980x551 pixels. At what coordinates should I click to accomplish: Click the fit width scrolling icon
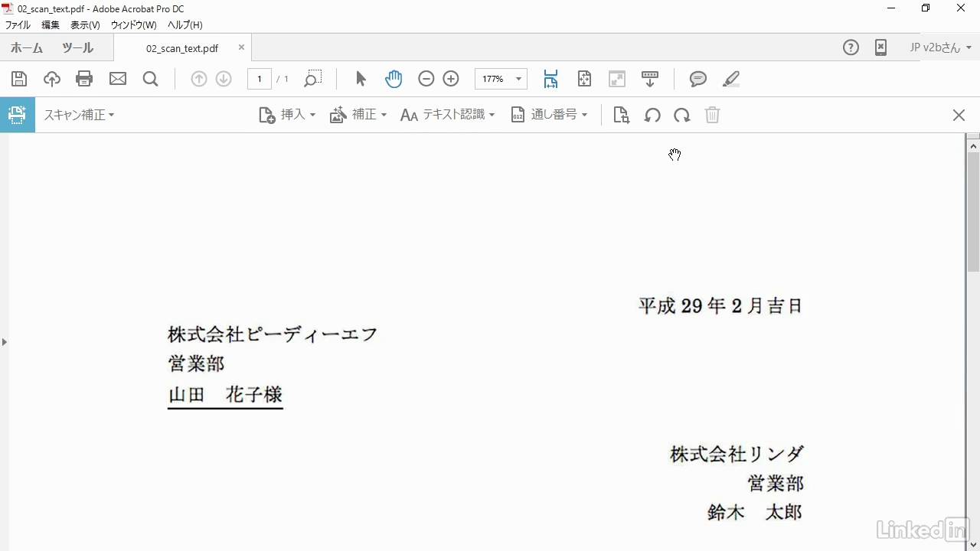[550, 79]
